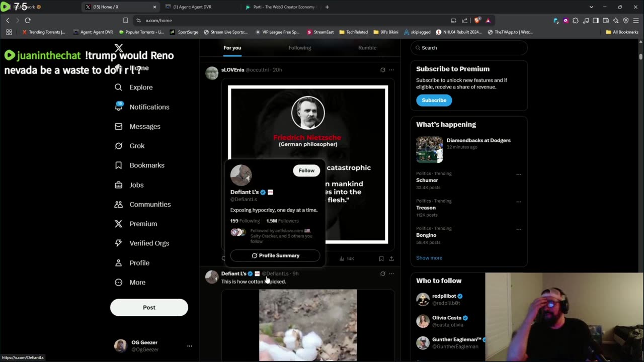The height and width of the screenshot is (362, 644).
Task: Open the Notifications bell in the sidebar
Action: click(118, 107)
